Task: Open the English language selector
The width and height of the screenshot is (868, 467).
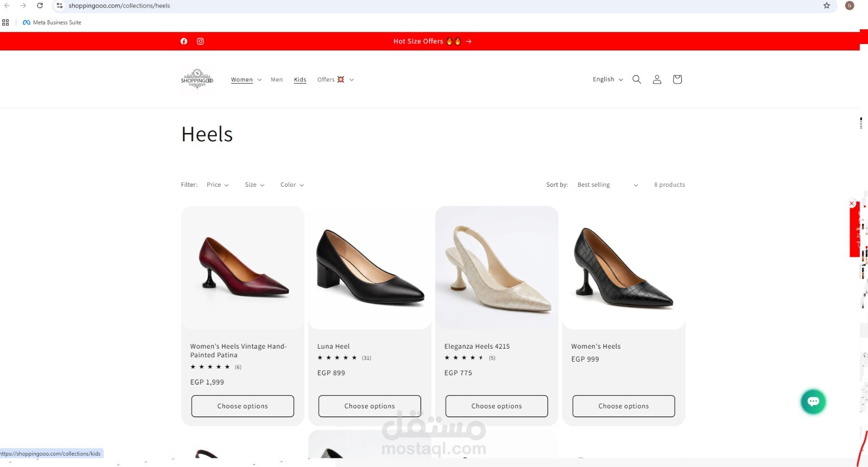Action: (608, 79)
